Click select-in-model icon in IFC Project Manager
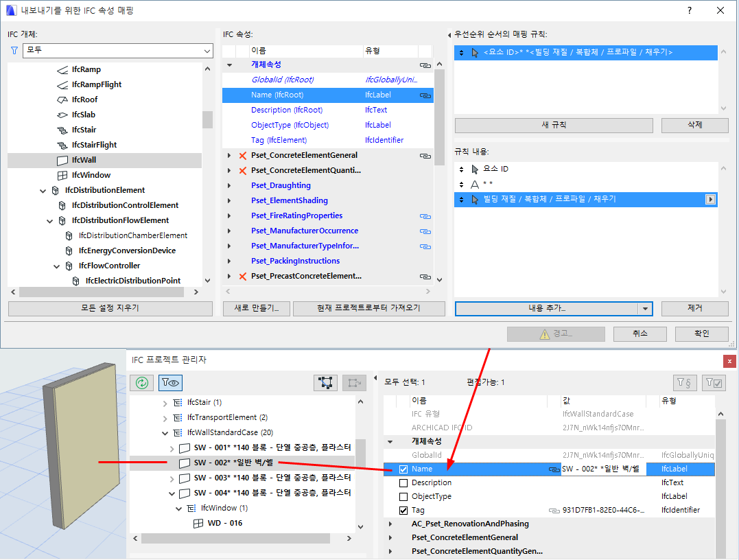Image resolution: width=739 pixels, height=560 pixels. coord(325,383)
